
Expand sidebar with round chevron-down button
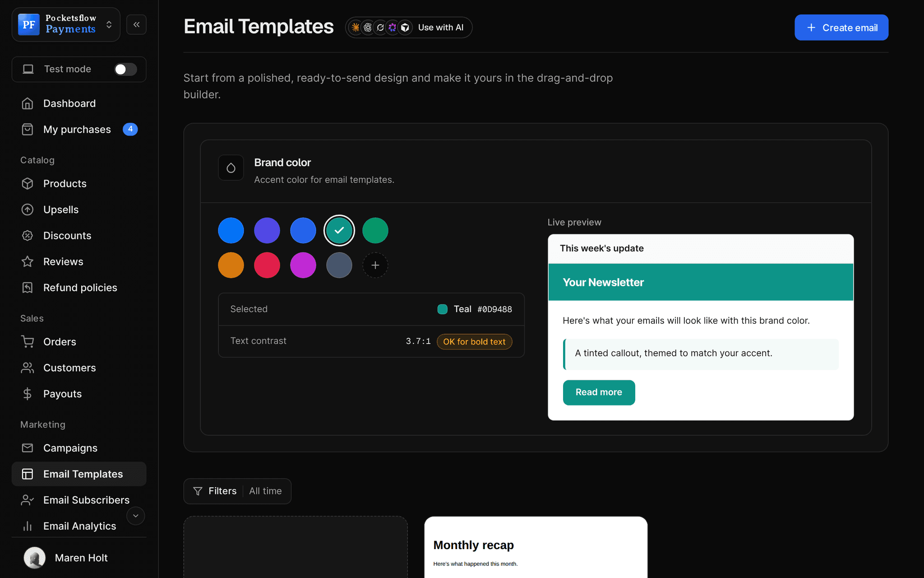(135, 516)
